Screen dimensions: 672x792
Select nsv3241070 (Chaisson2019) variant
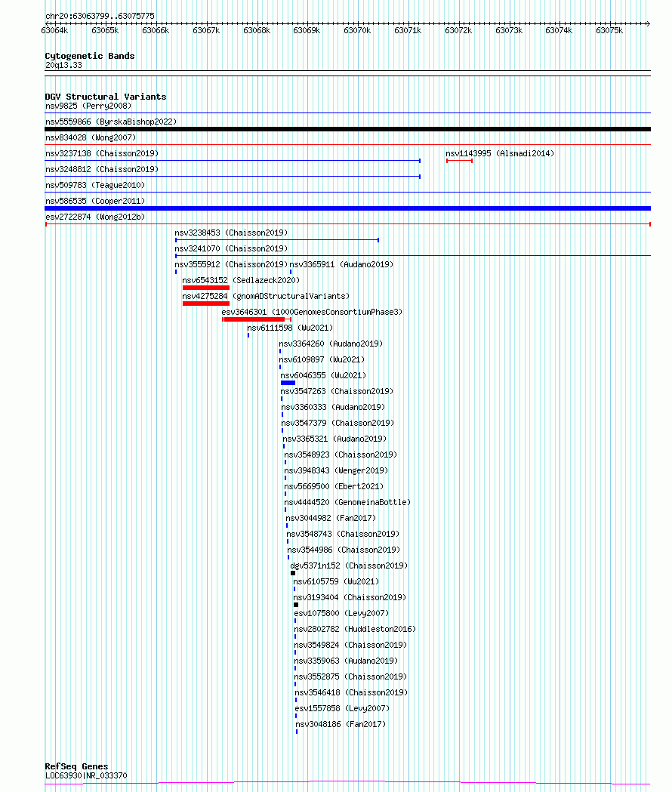click(231, 248)
